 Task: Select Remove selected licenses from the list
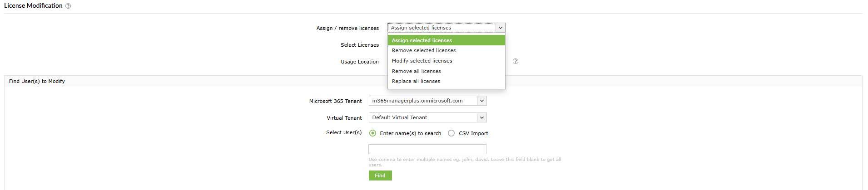[424, 50]
